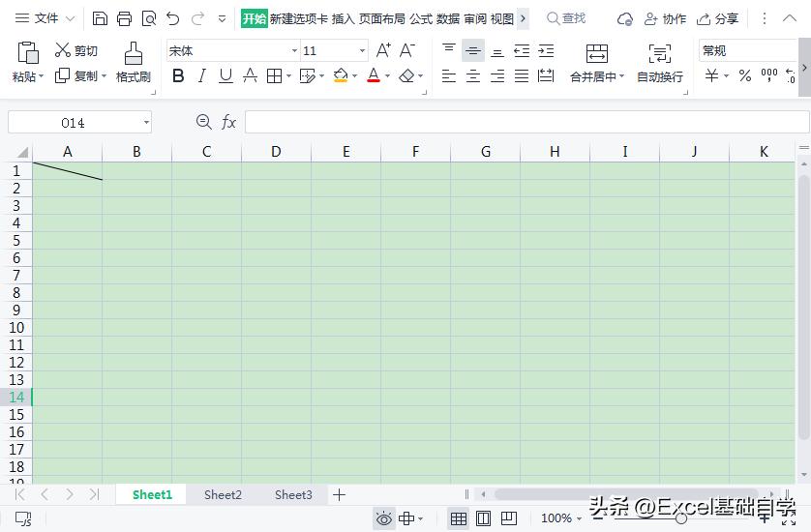This screenshot has height=532, width=811.
Task: Redo the last undone action
Action: 197,19
